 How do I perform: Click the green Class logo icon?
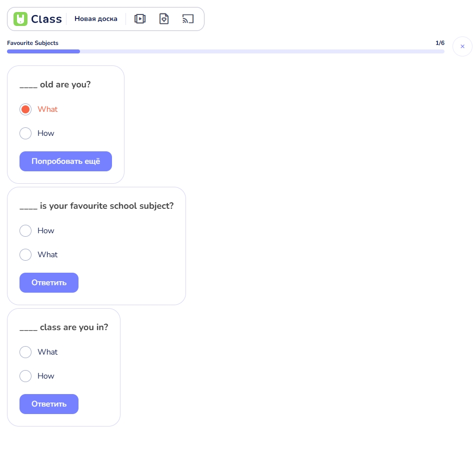click(x=20, y=19)
